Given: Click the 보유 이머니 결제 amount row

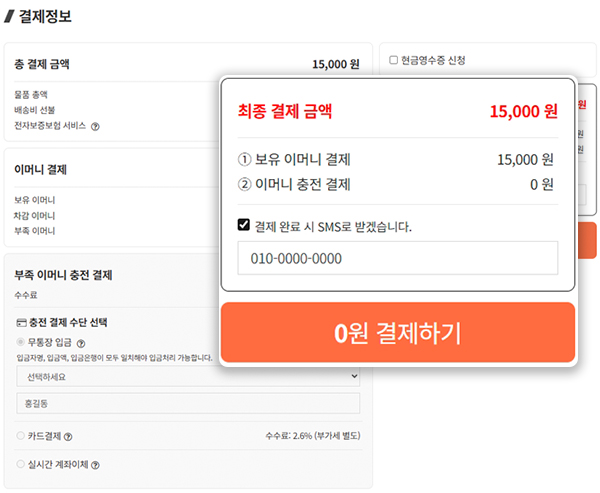Looking at the screenshot, I should pyautogui.click(x=397, y=159).
